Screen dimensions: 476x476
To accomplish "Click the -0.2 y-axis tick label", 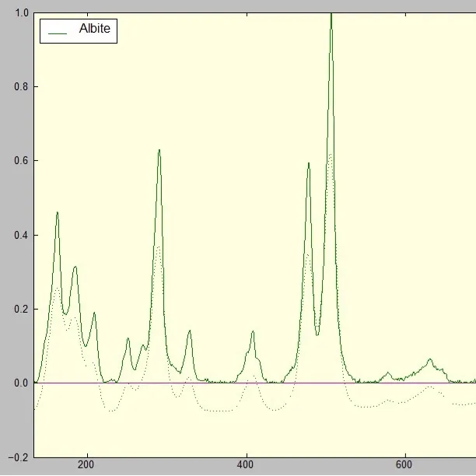I will click(19, 457).
